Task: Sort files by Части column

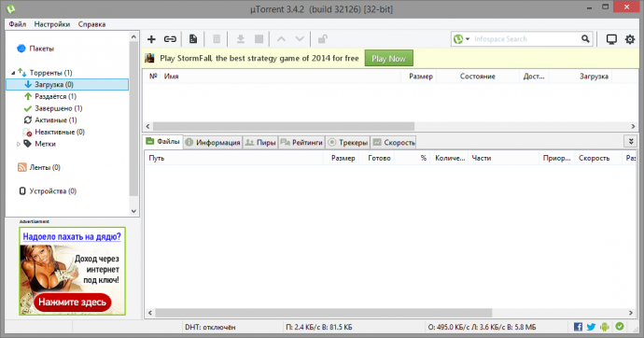Action: click(x=504, y=158)
